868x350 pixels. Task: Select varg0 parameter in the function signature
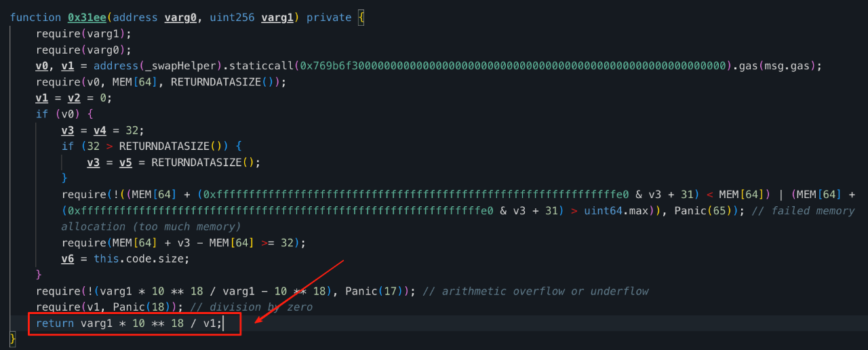tap(180, 18)
